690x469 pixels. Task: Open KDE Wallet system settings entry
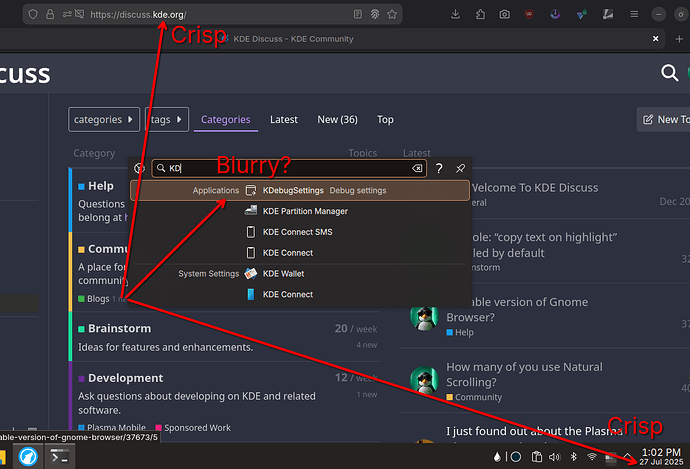(283, 273)
